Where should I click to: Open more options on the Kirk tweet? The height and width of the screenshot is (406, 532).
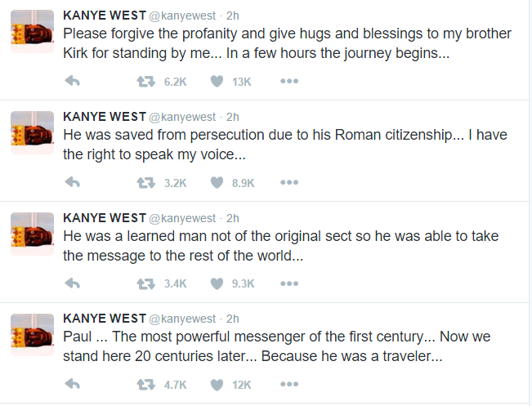click(288, 81)
